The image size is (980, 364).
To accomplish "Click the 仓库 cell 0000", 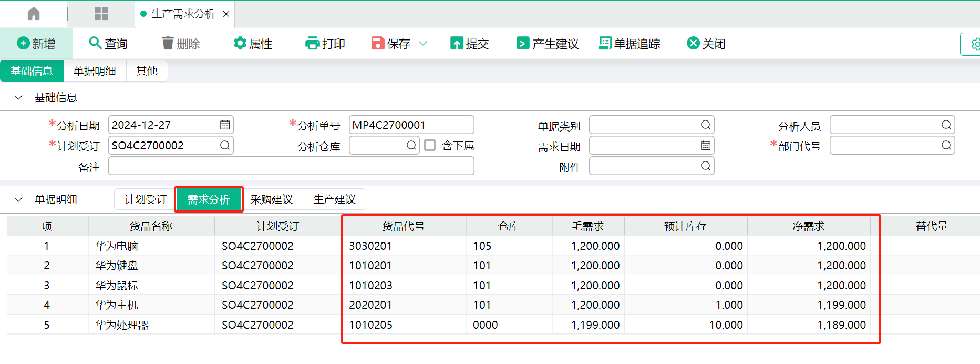I will click(509, 325).
